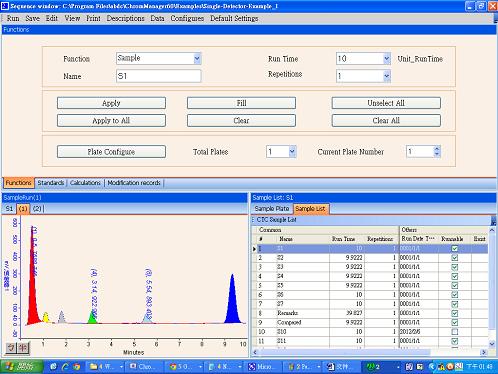Click the Plate Configure button
Image resolution: width=498 pixels, height=374 pixels.
pos(111,152)
